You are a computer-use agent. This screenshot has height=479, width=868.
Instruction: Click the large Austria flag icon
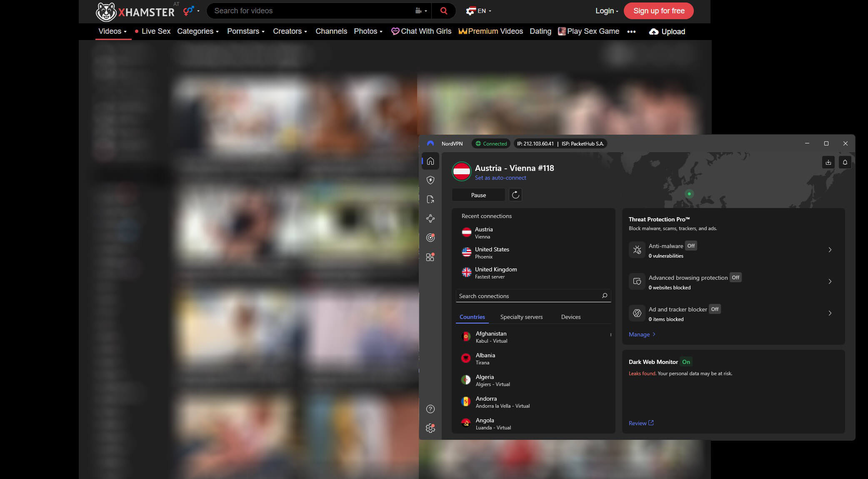[462, 171]
